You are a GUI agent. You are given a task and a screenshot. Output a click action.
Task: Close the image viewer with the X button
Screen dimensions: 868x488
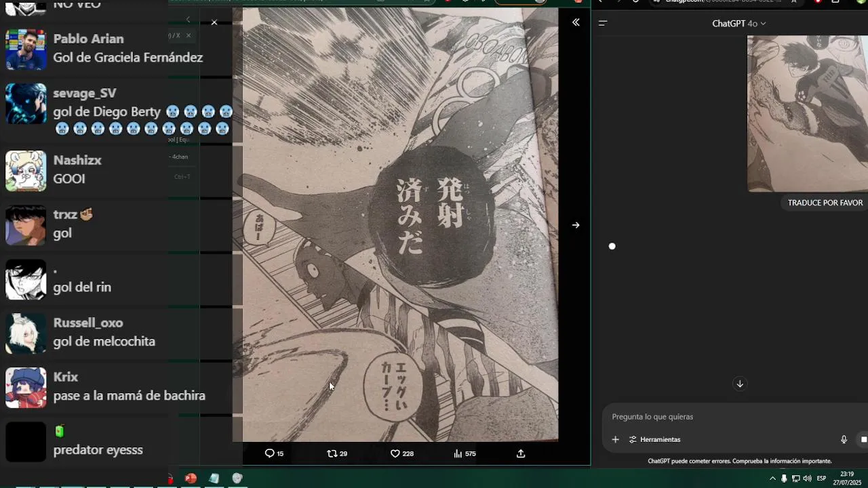214,22
